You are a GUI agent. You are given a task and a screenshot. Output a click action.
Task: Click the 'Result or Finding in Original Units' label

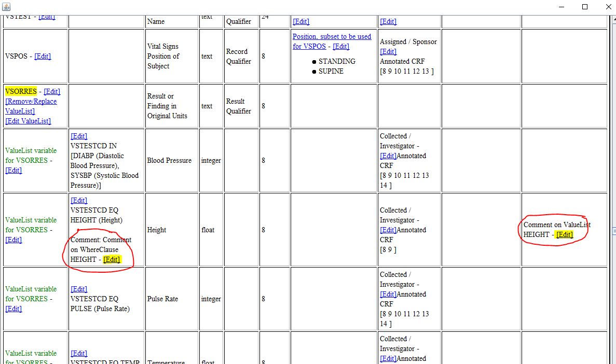point(167,106)
